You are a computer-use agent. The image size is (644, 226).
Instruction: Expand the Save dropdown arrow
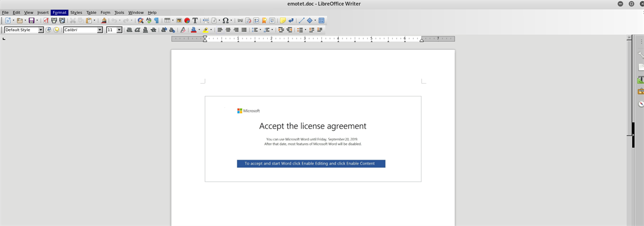(x=37, y=20)
